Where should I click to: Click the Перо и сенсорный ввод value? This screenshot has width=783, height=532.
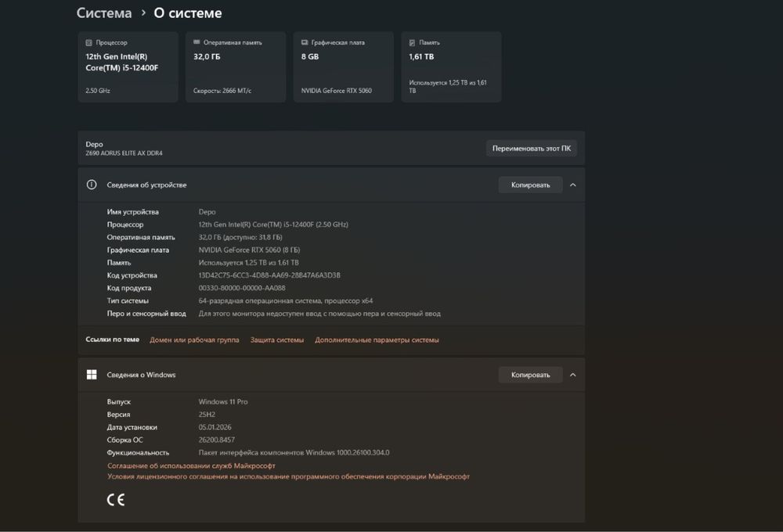319,314
